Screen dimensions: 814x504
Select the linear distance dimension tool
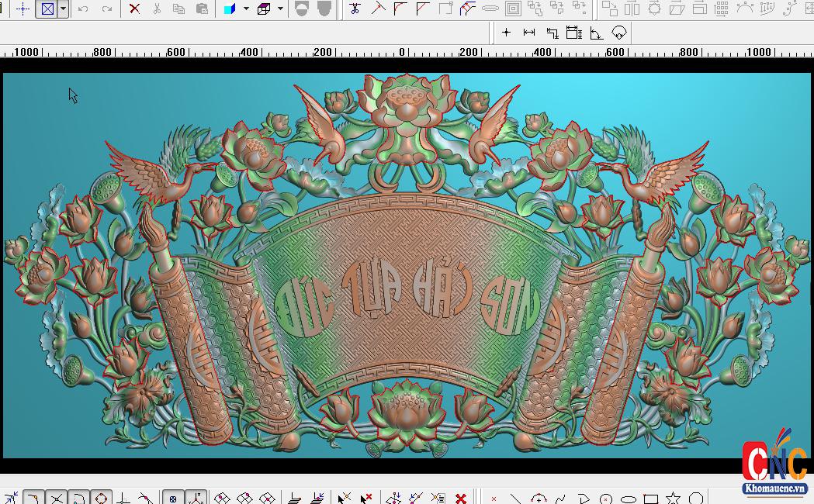(529, 33)
